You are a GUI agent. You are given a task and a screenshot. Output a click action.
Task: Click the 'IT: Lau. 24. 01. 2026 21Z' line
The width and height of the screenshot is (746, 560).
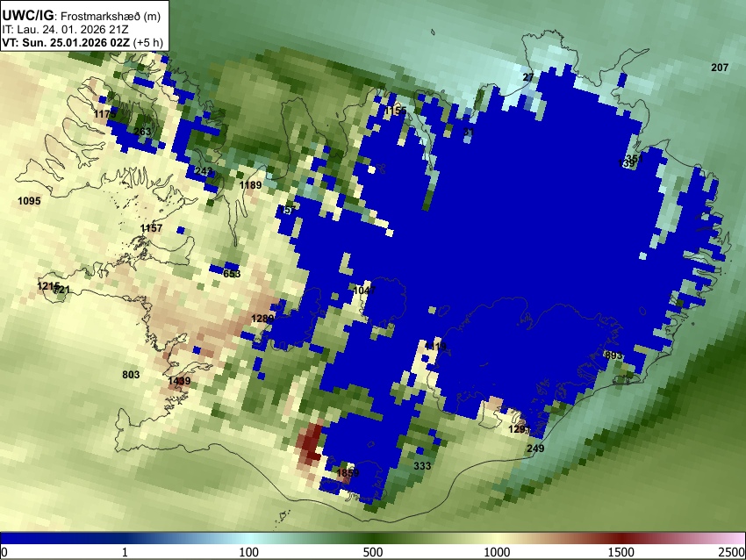click(64, 30)
